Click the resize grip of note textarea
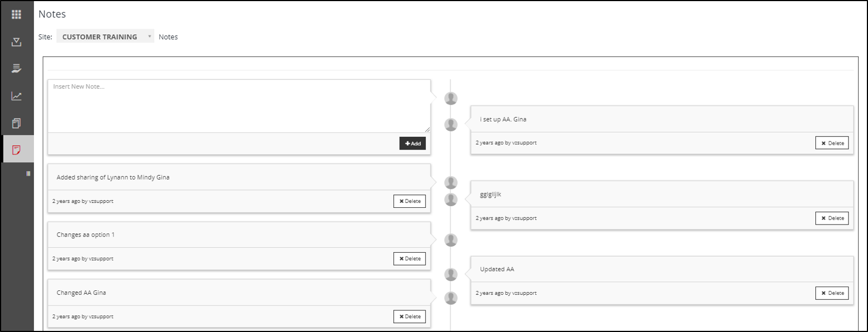 point(427,129)
